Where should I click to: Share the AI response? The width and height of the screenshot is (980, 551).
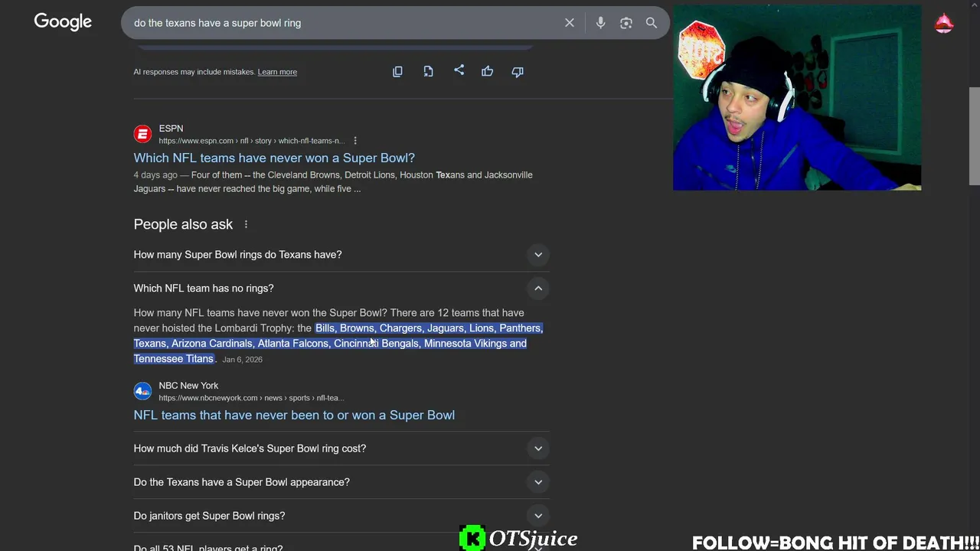[459, 70]
